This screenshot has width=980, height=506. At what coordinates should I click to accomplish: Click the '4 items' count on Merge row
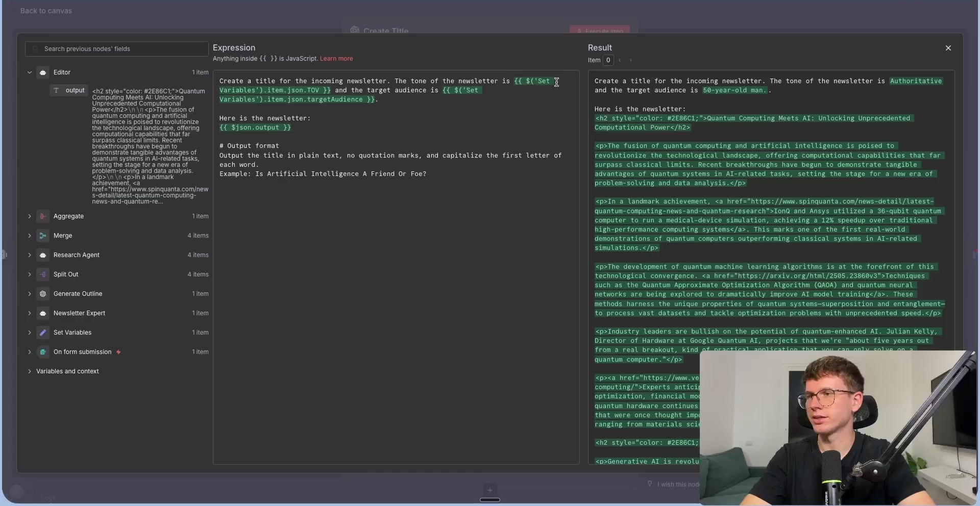tap(198, 236)
